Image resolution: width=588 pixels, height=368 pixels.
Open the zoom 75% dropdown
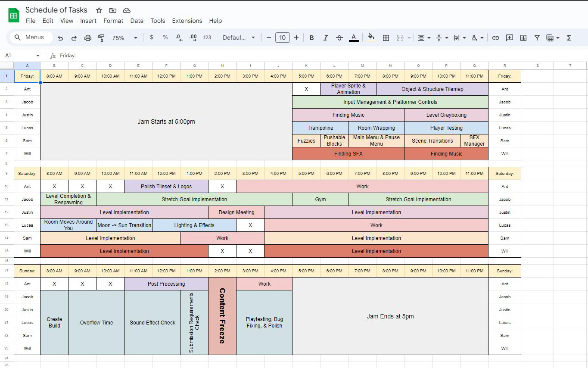click(124, 38)
